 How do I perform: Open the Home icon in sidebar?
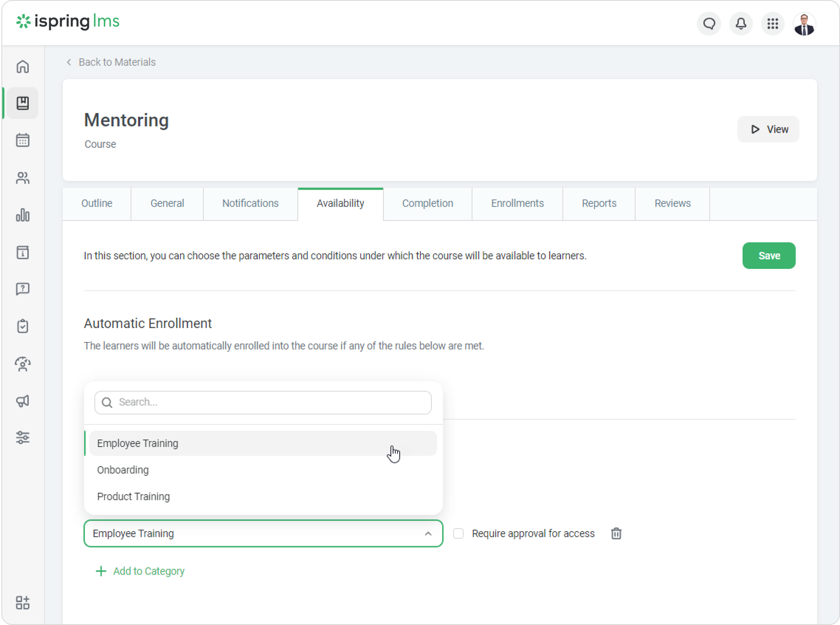23,66
